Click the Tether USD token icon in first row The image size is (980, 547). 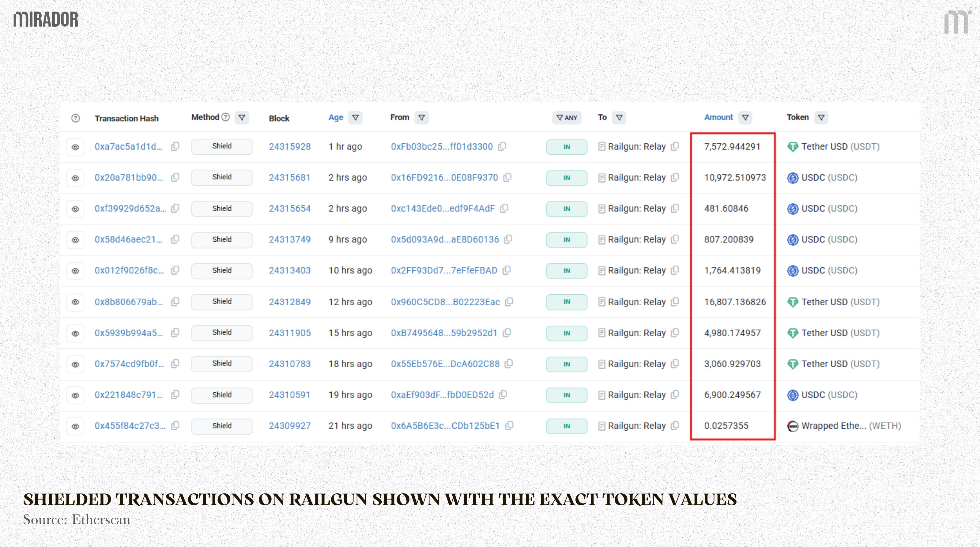coord(793,147)
